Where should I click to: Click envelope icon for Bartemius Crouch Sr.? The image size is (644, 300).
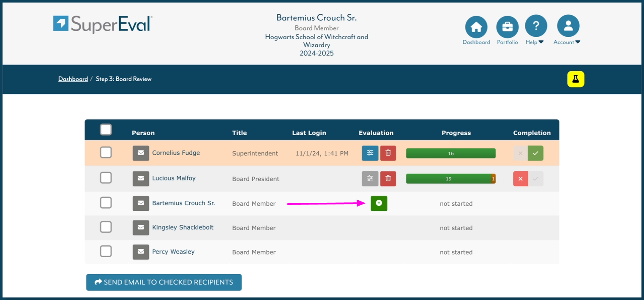tap(141, 203)
